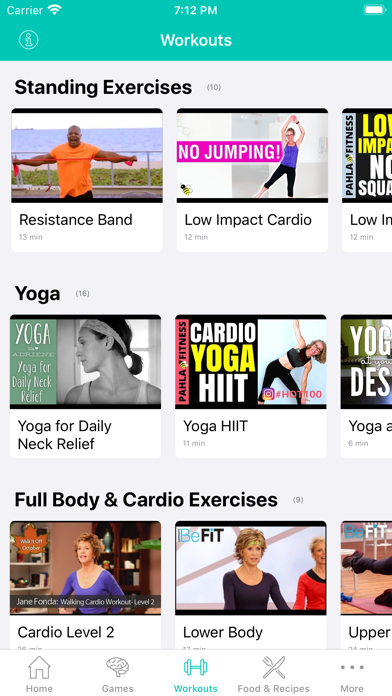This screenshot has height=696, width=392.
Task: Tap the info icon in header
Action: (28, 40)
